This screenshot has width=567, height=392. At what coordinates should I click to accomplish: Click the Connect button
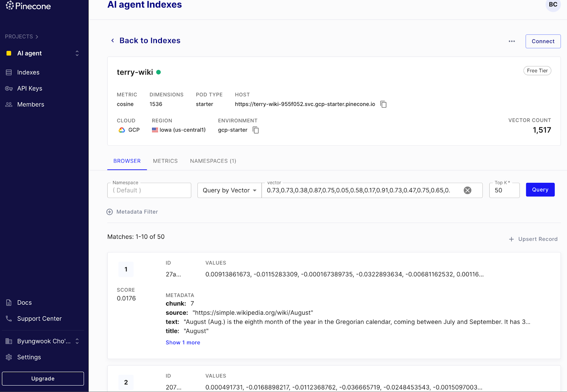(x=543, y=41)
